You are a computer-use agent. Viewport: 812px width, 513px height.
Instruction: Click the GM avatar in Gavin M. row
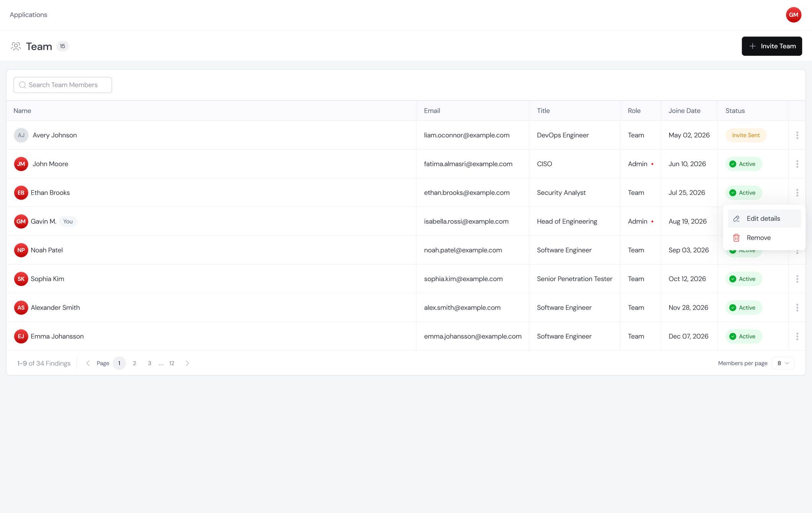point(21,221)
